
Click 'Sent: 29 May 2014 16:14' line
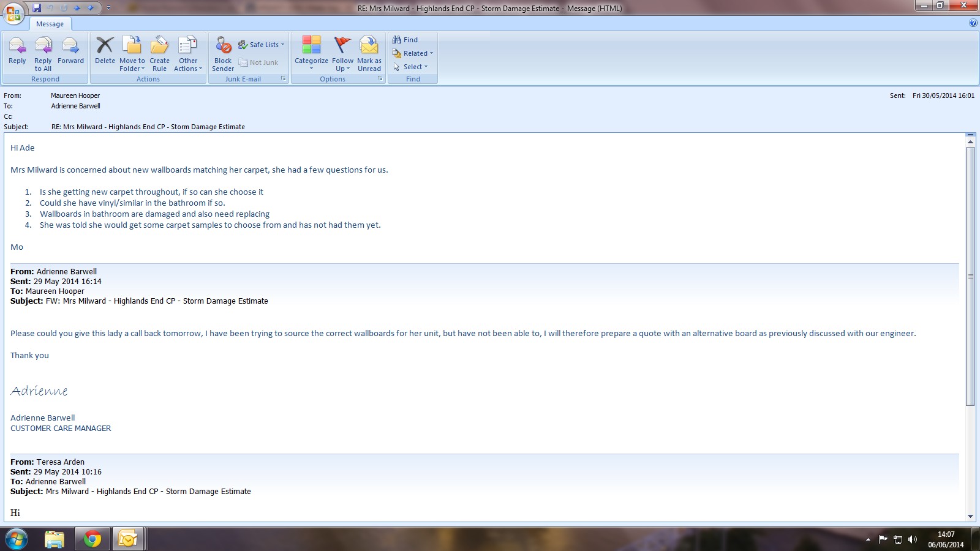[x=56, y=282]
